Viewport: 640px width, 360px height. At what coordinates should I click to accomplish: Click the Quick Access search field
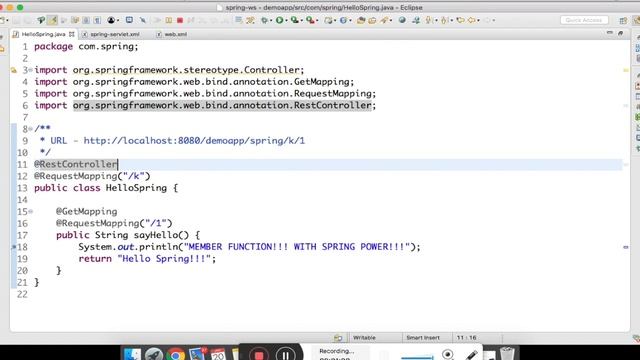584,20
